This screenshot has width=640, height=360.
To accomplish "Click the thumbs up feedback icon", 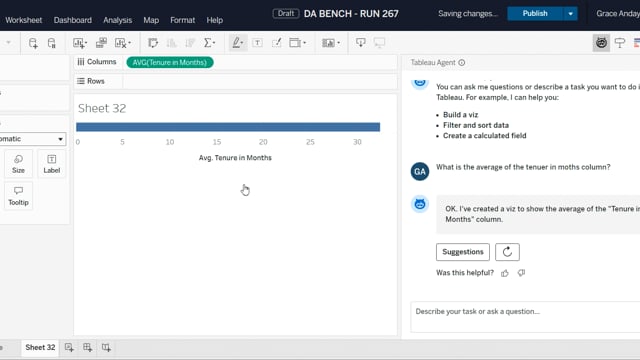I will (505, 273).
